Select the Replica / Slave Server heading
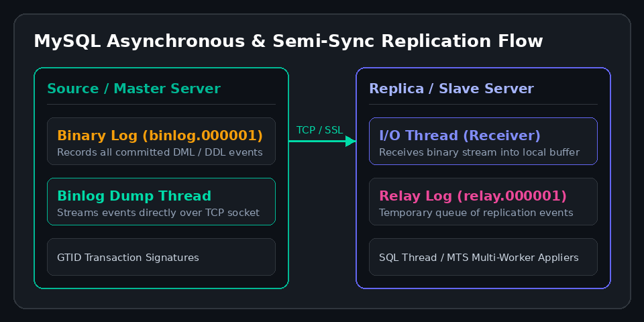644x322 pixels. [x=451, y=89]
